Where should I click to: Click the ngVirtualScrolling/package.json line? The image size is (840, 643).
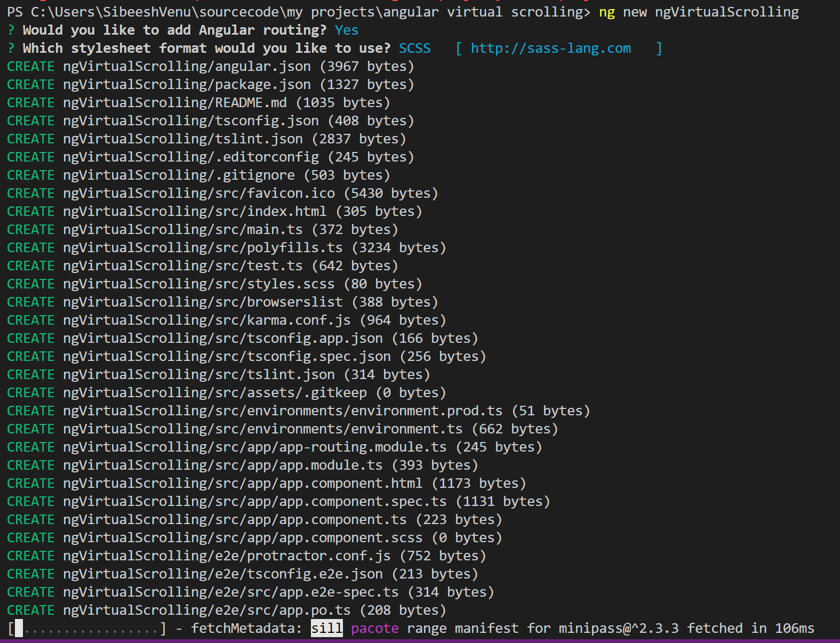(x=211, y=85)
